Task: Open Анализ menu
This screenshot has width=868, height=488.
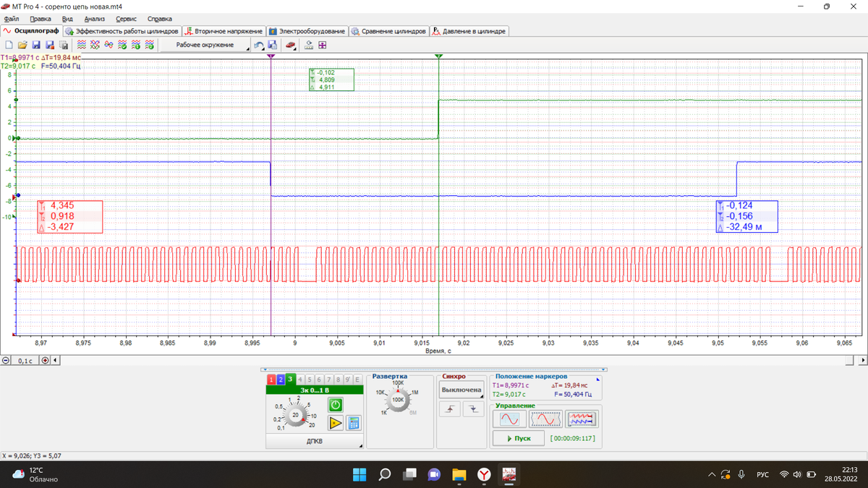Action: 95,19
